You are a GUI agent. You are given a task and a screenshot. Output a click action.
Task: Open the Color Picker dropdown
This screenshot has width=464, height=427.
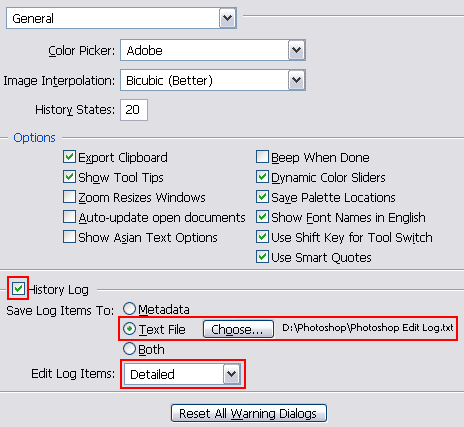point(213,50)
